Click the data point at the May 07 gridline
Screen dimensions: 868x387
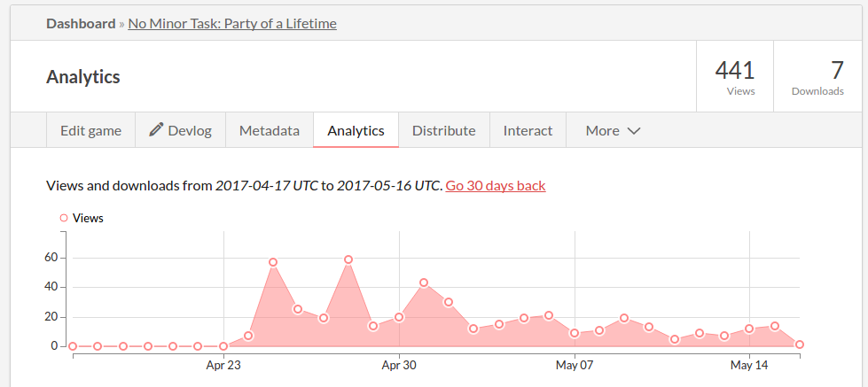[x=574, y=333]
